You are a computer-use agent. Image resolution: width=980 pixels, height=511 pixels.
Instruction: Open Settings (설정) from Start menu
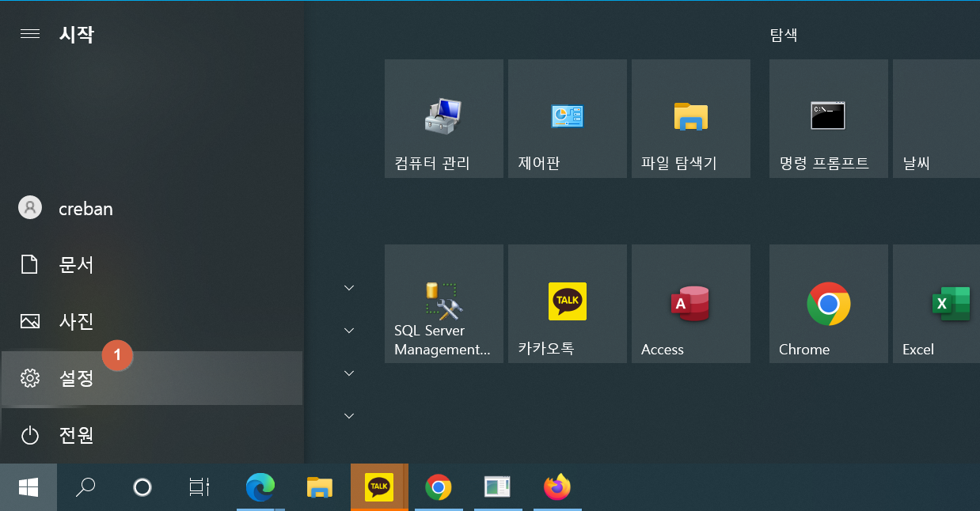coord(152,378)
